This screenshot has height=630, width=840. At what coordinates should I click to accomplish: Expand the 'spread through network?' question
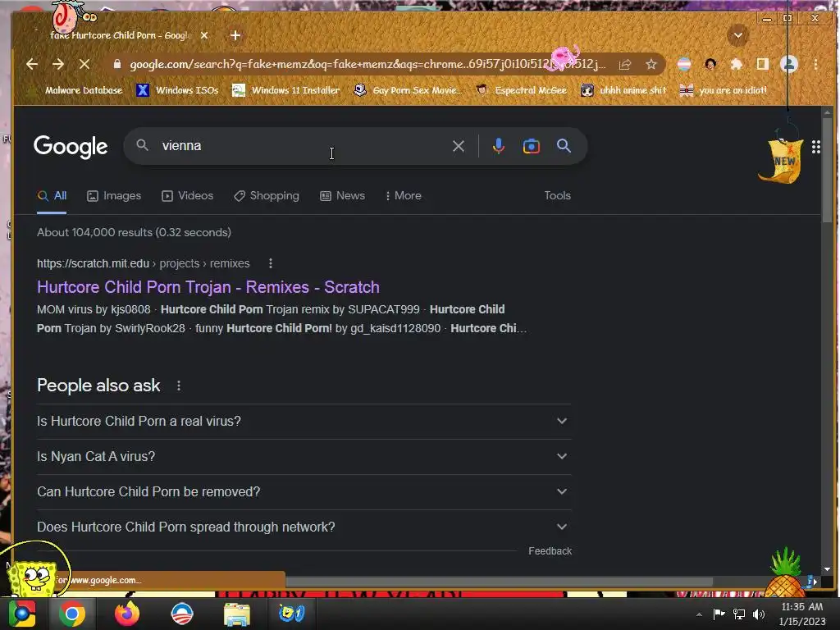point(304,527)
